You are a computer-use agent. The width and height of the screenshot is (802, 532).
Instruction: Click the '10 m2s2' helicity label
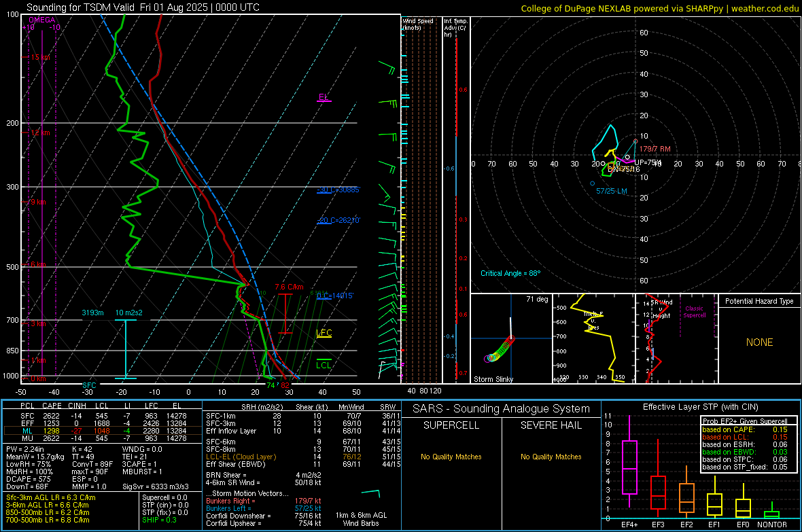pyautogui.click(x=129, y=313)
